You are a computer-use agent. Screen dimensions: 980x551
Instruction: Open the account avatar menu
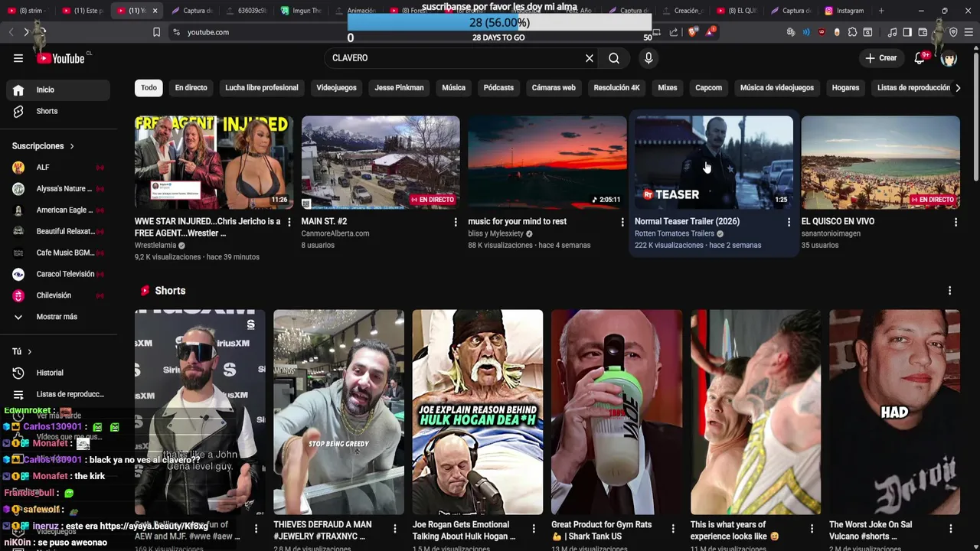[949, 58]
